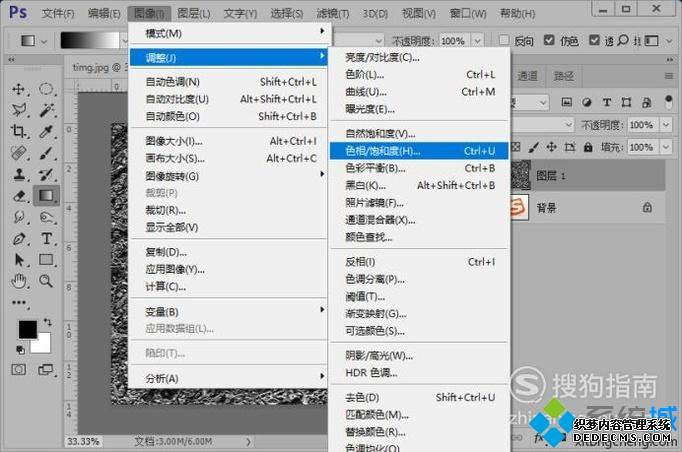The width and height of the screenshot is (682, 452).
Task: Click the background white color swatch
Action: click(43, 345)
